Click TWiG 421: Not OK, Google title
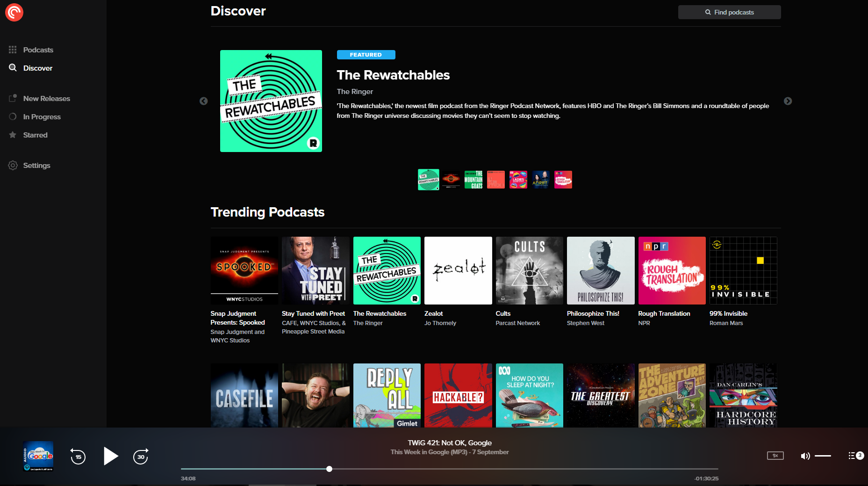Viewport: 868px width, 486px height. 450,442
